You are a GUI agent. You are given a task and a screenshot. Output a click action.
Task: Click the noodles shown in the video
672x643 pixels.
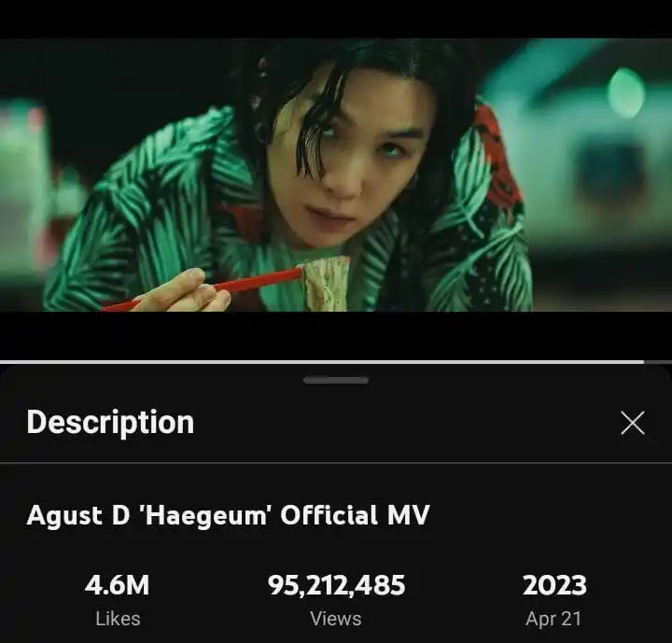(326, 283)
